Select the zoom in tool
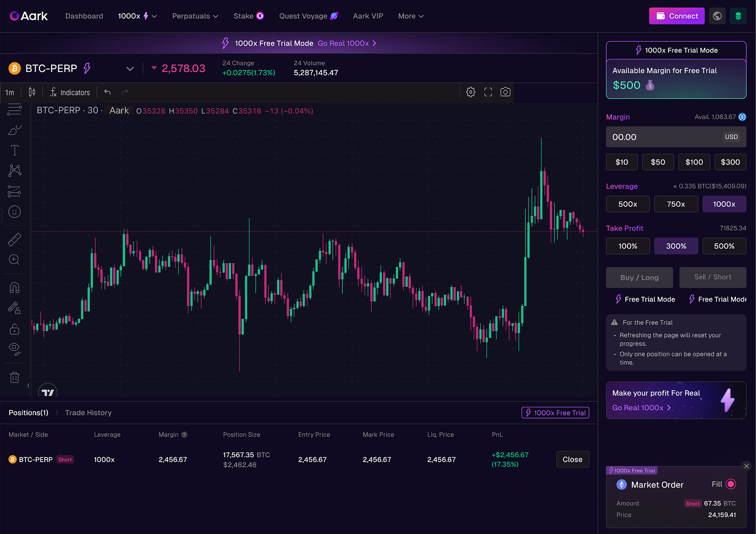 tap(15, 260)
